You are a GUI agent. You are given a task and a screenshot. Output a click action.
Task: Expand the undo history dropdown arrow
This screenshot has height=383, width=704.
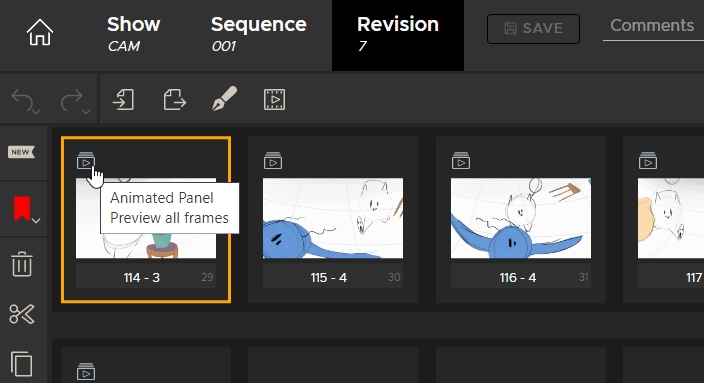(x=36, y=111)
